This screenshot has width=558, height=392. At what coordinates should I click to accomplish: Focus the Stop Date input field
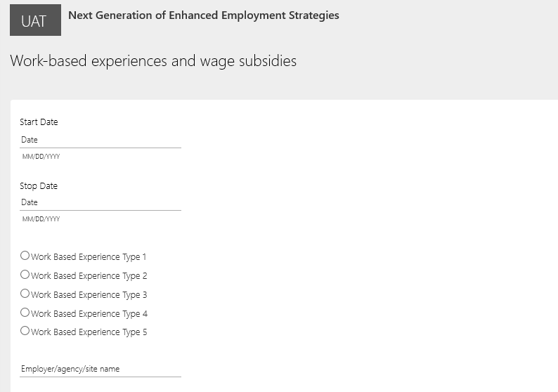pos(100,202)
